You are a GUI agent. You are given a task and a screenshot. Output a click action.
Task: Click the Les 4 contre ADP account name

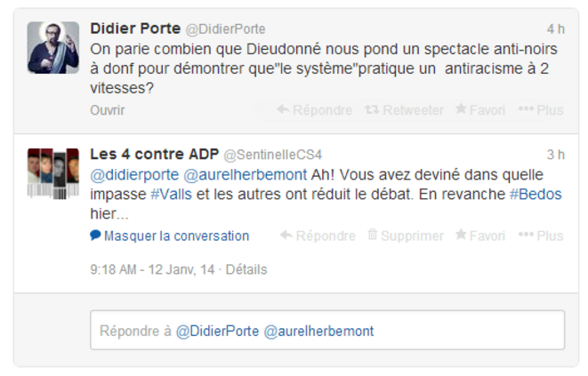click(x=155, y=154)
